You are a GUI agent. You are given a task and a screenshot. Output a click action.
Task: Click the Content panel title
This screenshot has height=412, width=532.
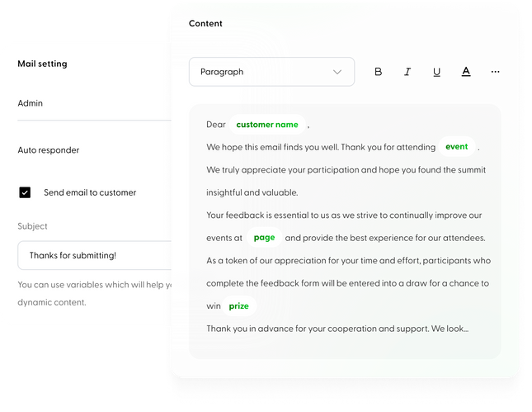pos(205,23)
